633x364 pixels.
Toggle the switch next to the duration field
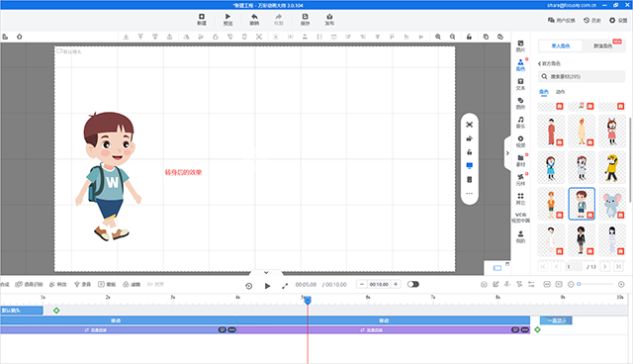coord(413,284)
